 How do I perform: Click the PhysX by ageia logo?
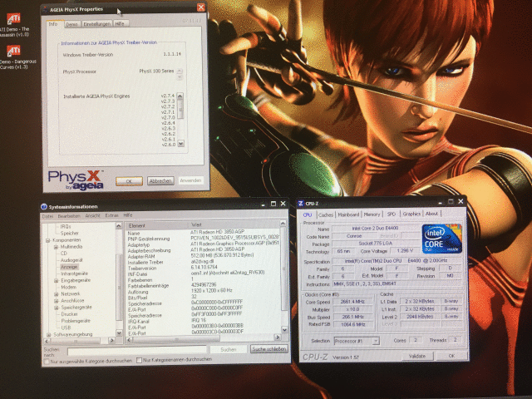76,180
